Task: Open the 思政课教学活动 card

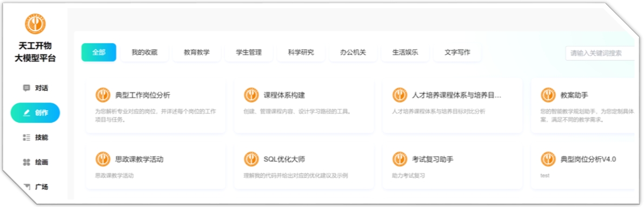Action: 156,166
